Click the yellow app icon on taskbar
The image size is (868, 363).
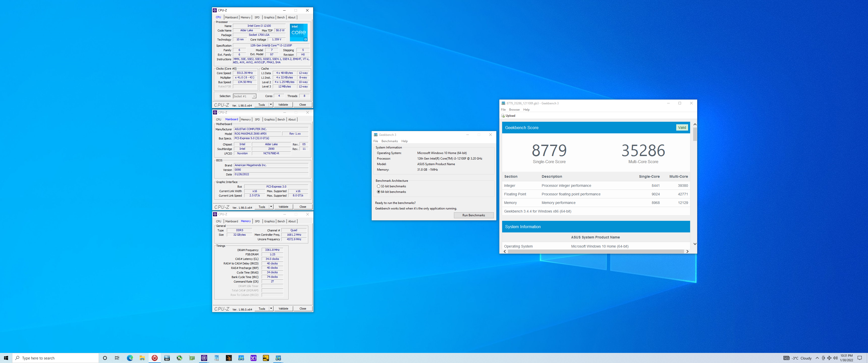tap(266, 358)
